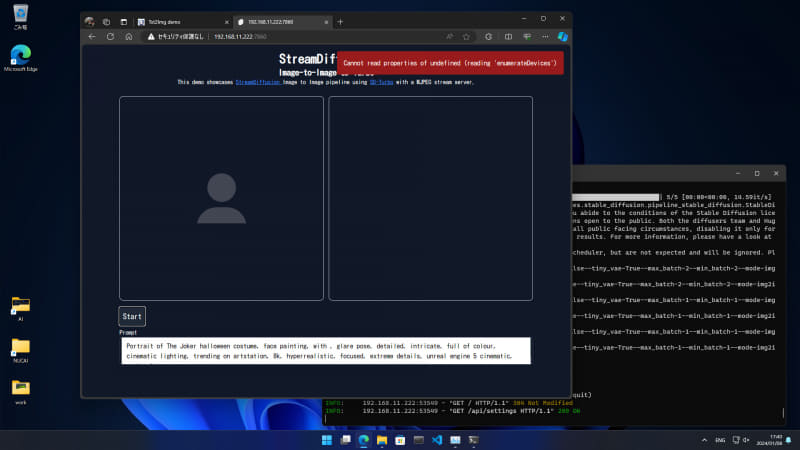The width and height of the screenshot is (800, 450).
Task: Click the Start button
Action: click(x=132, y=316)
